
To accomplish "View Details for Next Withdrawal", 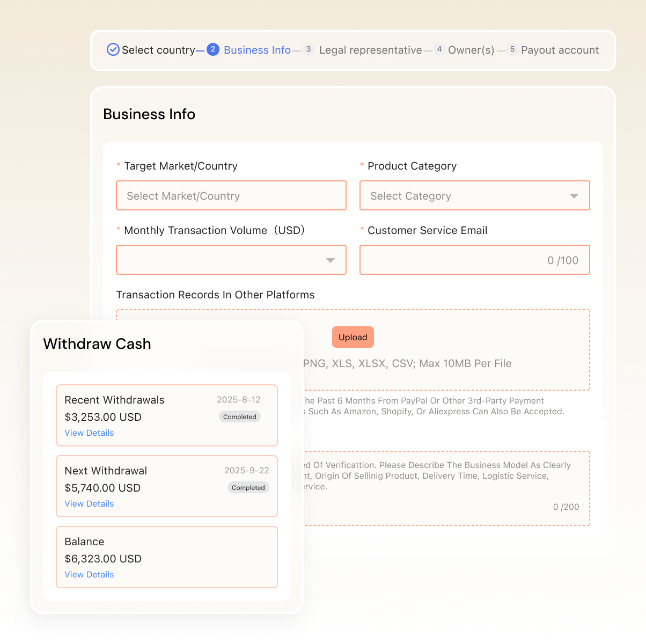I will [x=89, y=503].
